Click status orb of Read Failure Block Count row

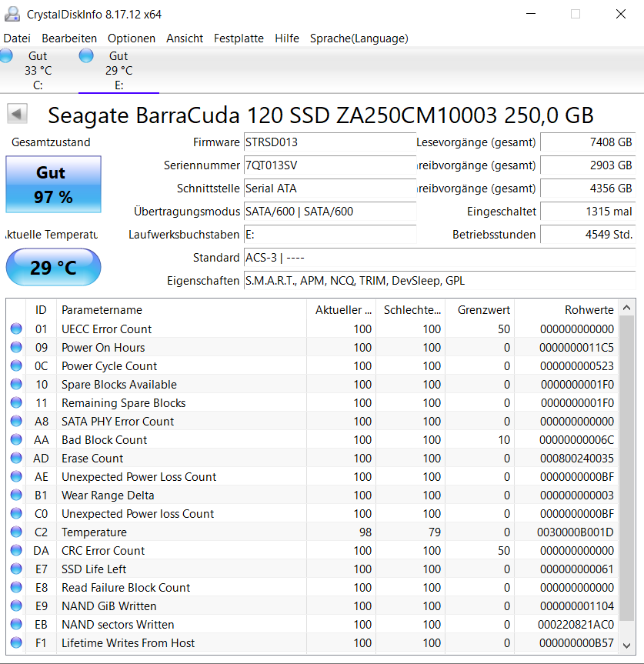[x=16, y=587]
